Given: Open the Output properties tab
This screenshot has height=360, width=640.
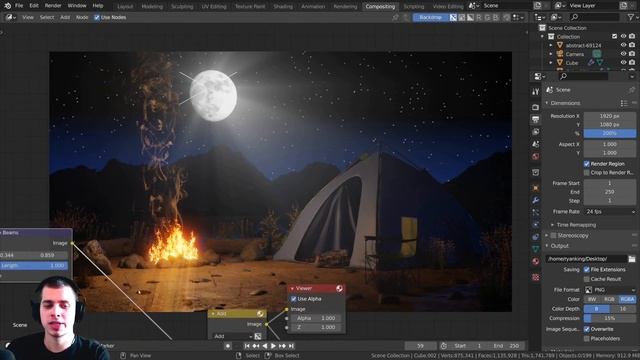Looking at the screenshot, I should pos(536,119).
